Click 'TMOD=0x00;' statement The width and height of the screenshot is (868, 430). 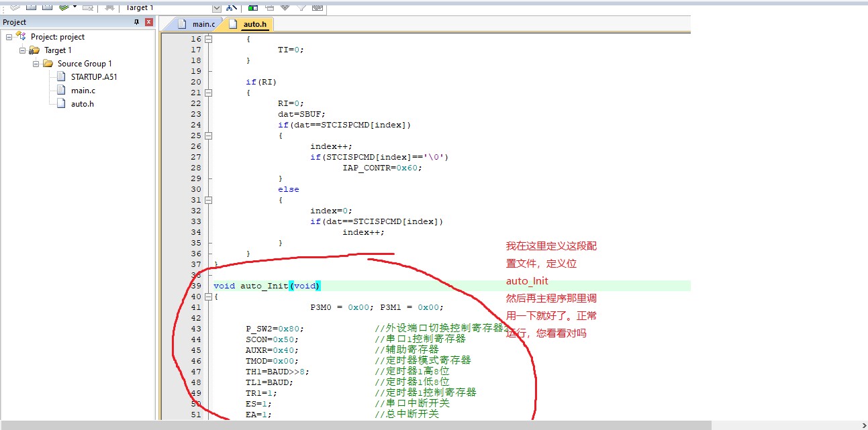tap(273, 361)
